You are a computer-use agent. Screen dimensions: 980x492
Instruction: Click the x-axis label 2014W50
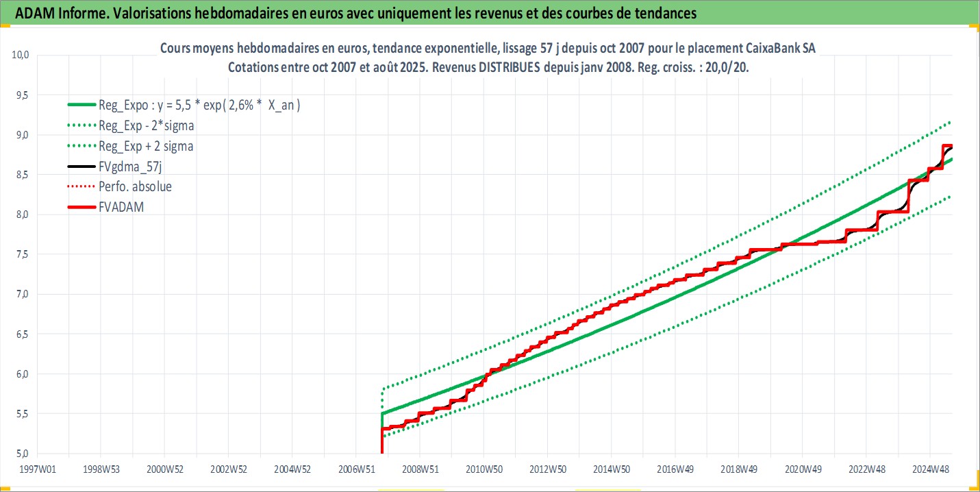point(611,470)
